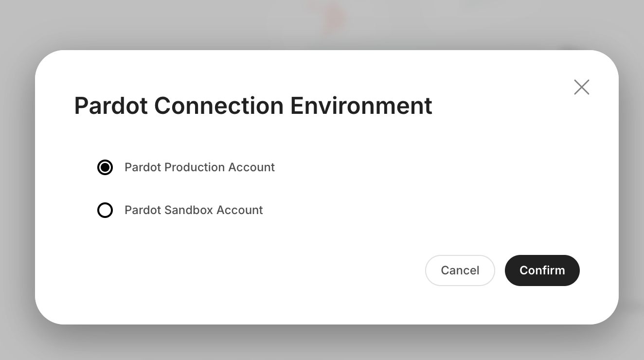The image size is (644, 360).
Task: Choose the Sandbox environment option circle
Action: pos(105,210)
